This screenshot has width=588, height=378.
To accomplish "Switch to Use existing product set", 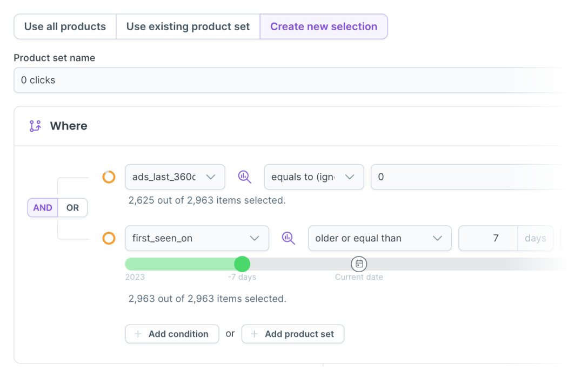I will [188, 26].
